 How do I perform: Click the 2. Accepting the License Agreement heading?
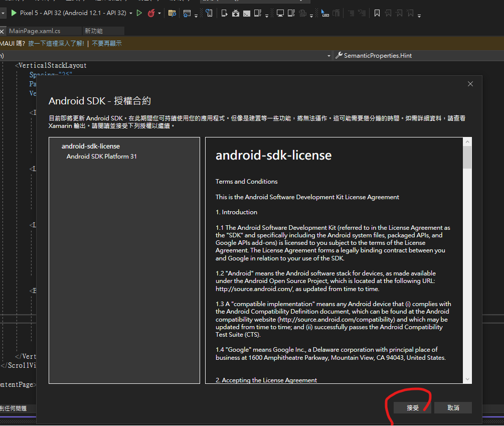[266, 380]
